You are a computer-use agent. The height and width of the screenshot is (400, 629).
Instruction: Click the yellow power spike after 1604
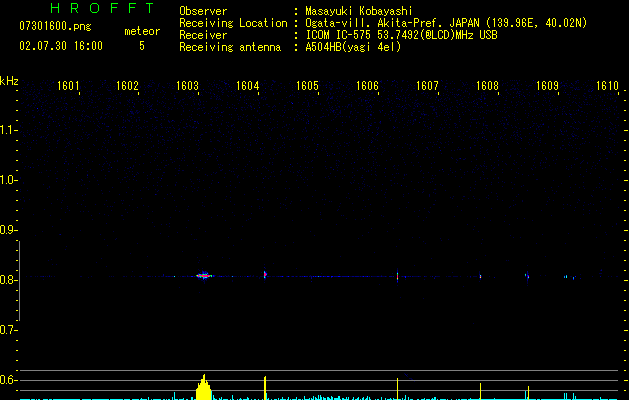pyautogui.click(x=265, y=388)
